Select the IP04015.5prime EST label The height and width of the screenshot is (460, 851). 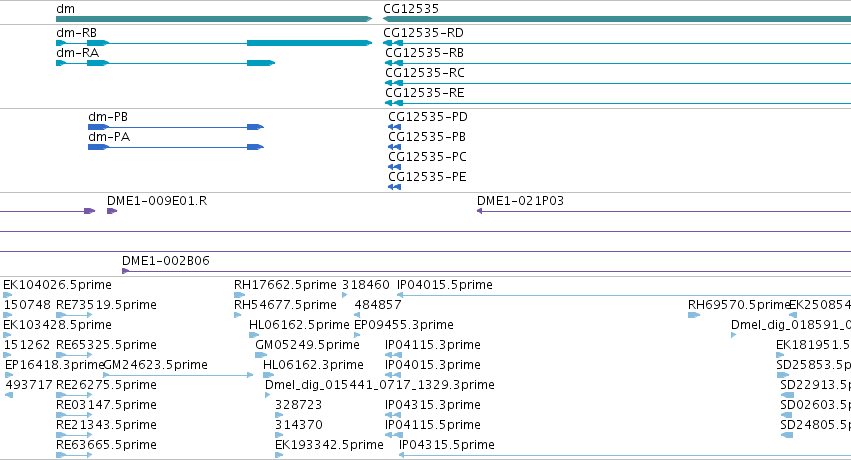pos(445,285)
